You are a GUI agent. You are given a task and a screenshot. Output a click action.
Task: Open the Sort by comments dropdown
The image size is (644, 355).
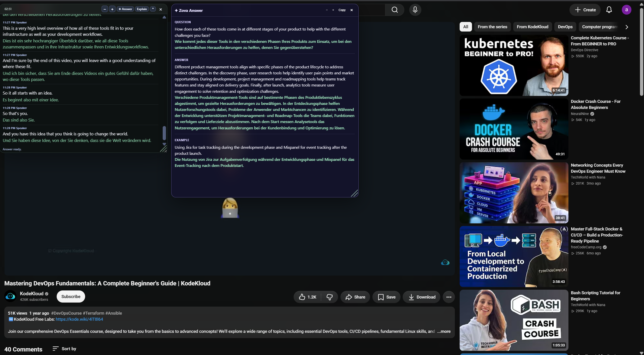64,349
